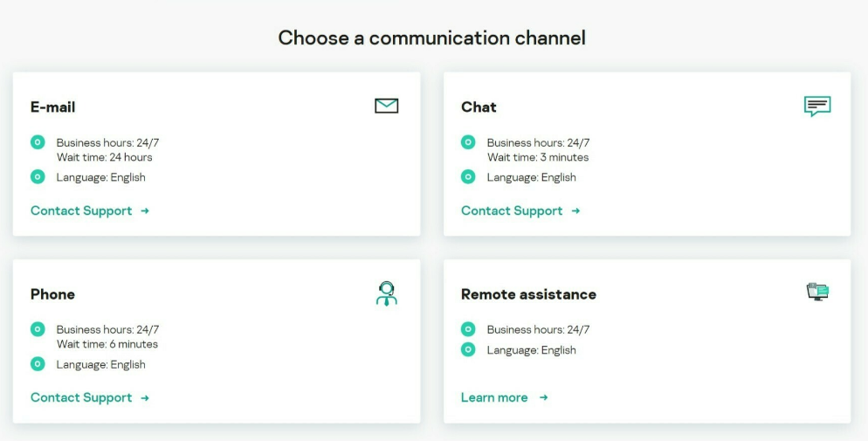Select the Phone card heading
Image resolution: width=868 pixels, height=441 pixels.
point(53,294)
